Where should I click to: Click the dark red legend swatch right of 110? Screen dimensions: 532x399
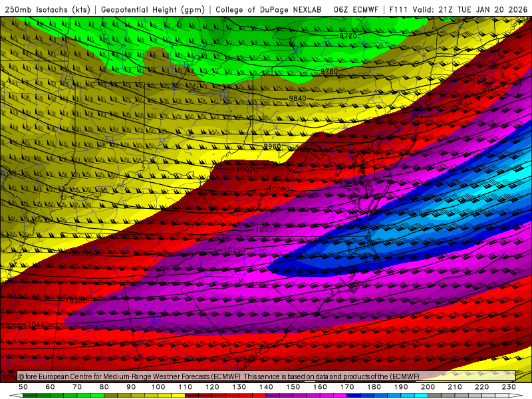pos(192,396)
